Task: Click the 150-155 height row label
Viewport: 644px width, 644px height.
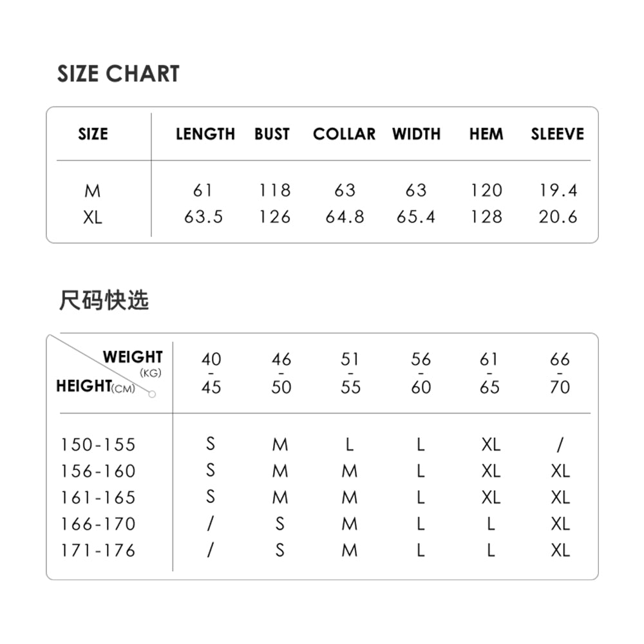Action: coord(99,445)
